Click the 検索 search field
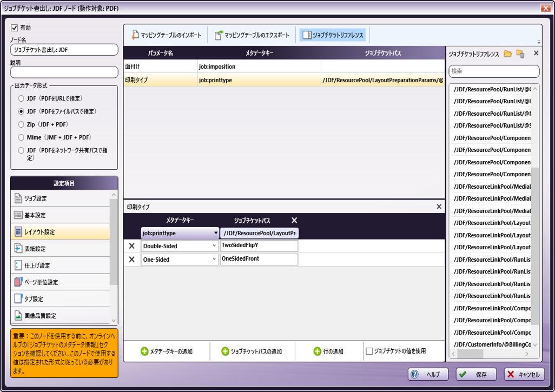 494,71
